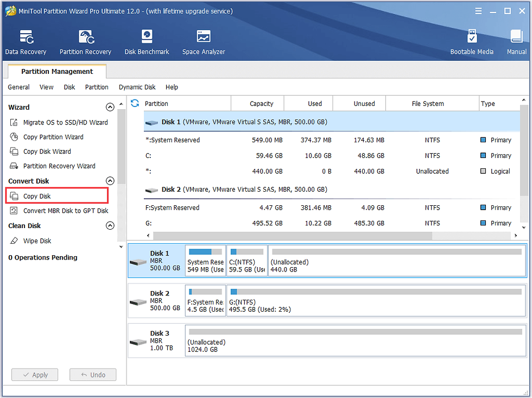Click the Copy Disk icon under Convert Disk
This screenshot has width=532, height=398.
pyautogui.click(x=14, y=196)
